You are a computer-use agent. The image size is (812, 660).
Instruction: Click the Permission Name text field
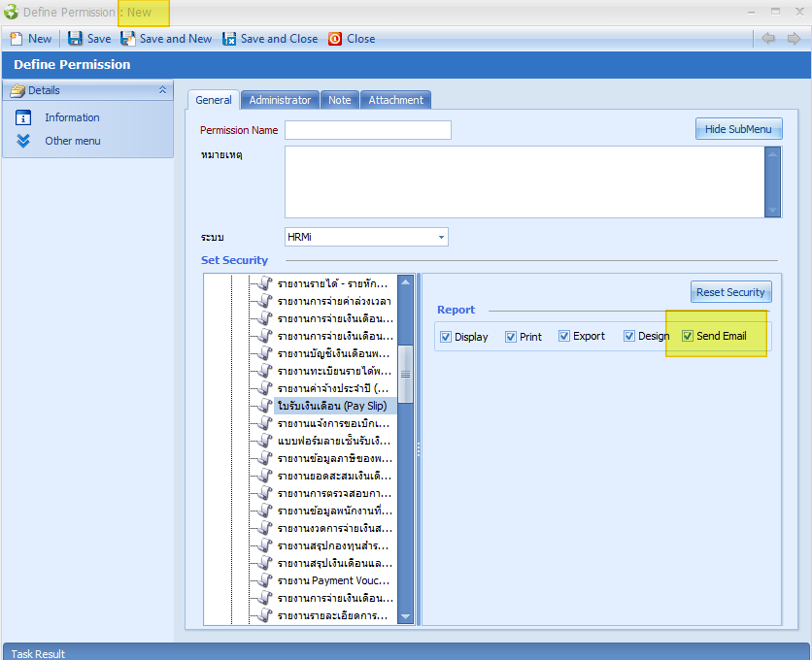pyautogui.click(x=367, y=130)
